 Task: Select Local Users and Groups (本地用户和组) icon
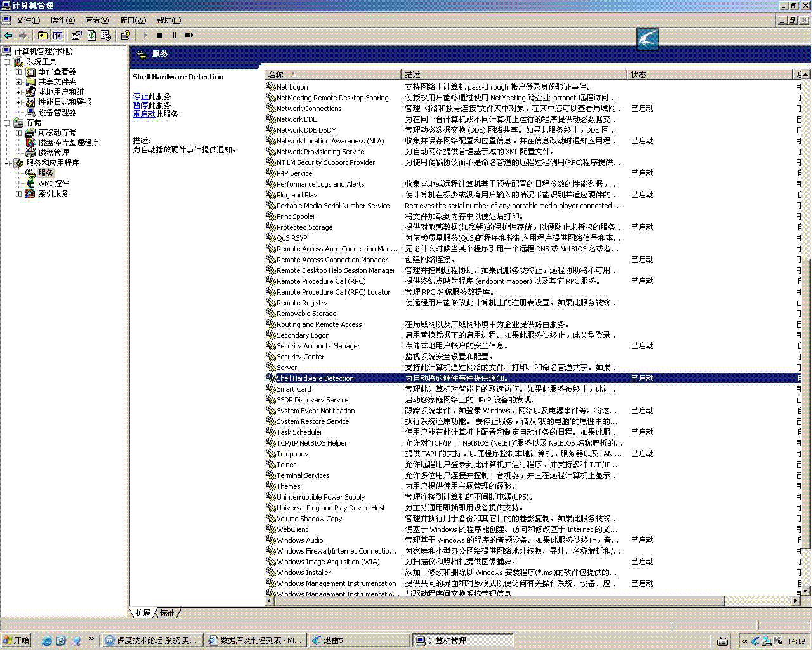pos(30,92)
